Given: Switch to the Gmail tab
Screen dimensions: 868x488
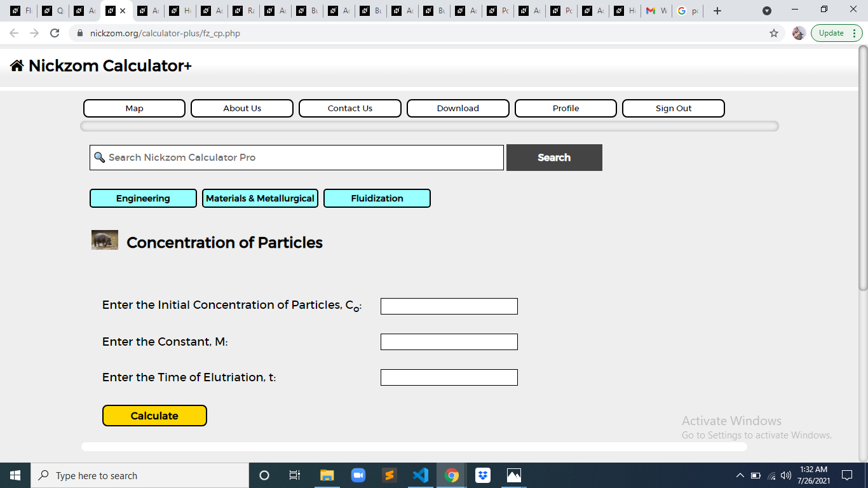Looking at the screenshot, I should (656, 11).
